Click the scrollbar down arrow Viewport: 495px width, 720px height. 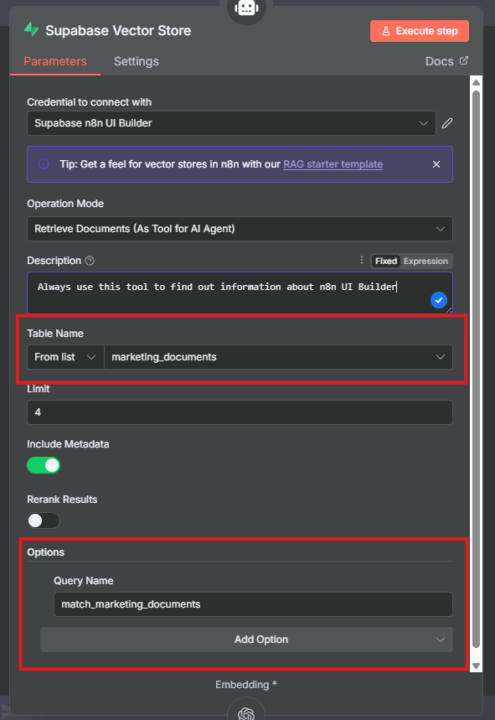[476, 665]
